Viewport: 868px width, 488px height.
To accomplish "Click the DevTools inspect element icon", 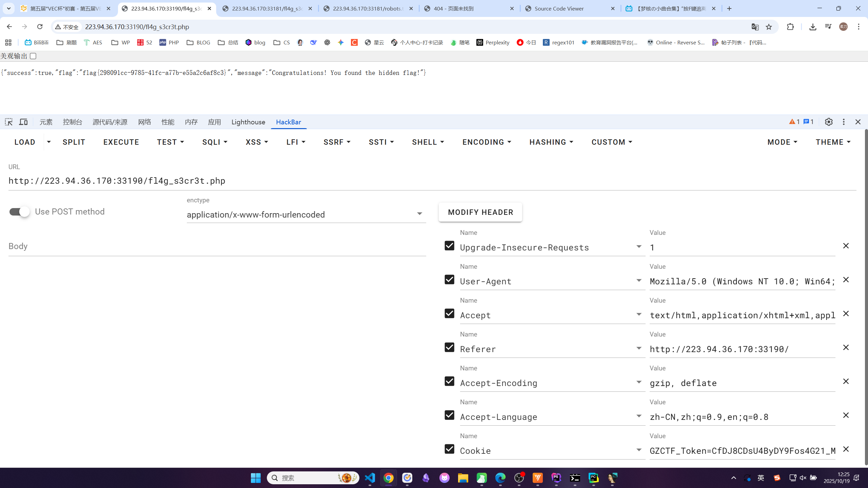I will pyautogui.click(x=8, y=122).
